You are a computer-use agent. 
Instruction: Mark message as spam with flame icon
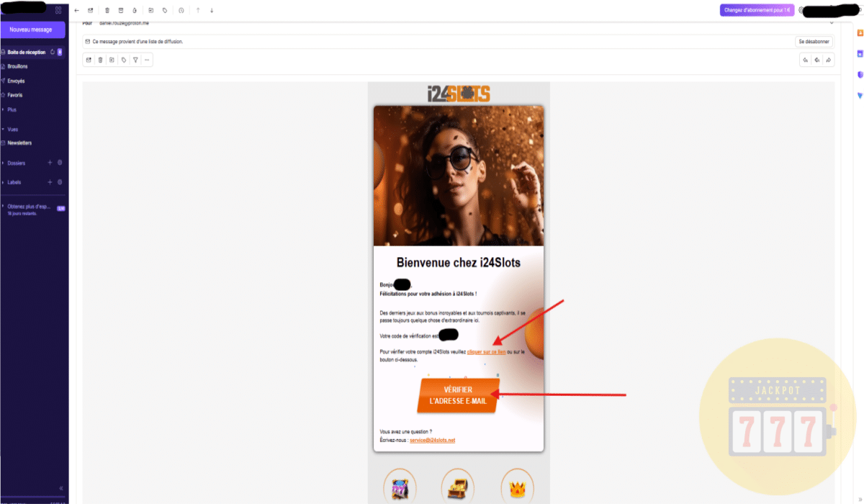pyautogui.click(x=134, y=10)
